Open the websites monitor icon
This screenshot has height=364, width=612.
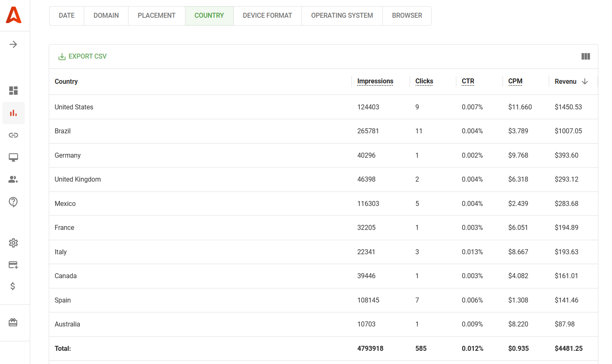point(13,157)
